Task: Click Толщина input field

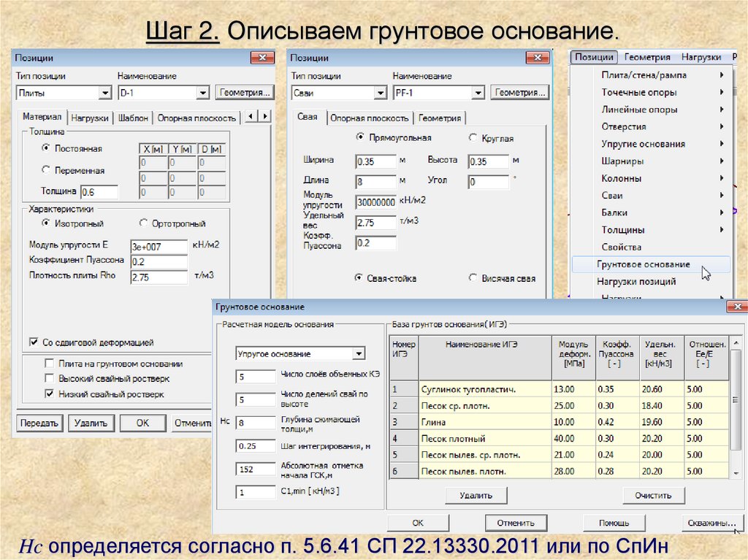Action: pyautogui.click(x=99, y=192)
